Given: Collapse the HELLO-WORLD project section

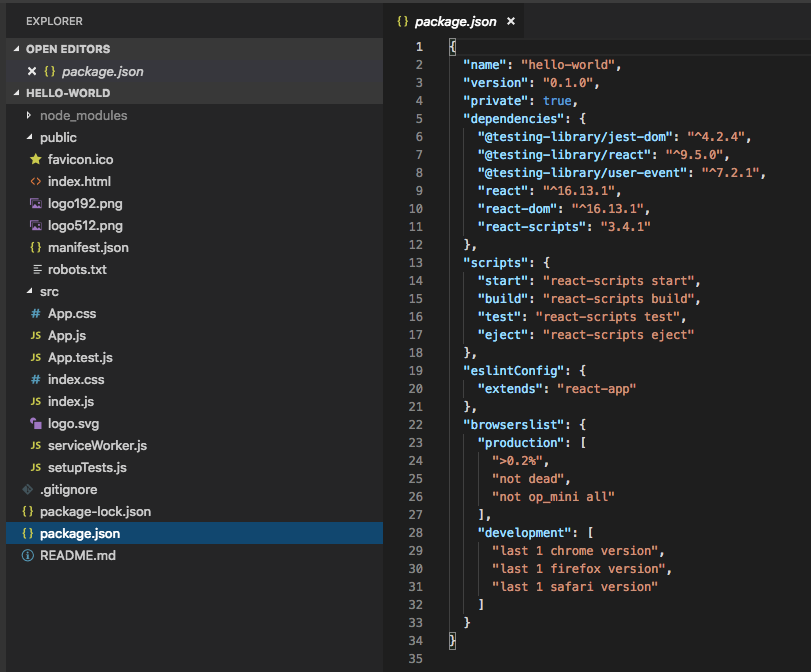Looking at the screenshot, I should coord(17,93).
